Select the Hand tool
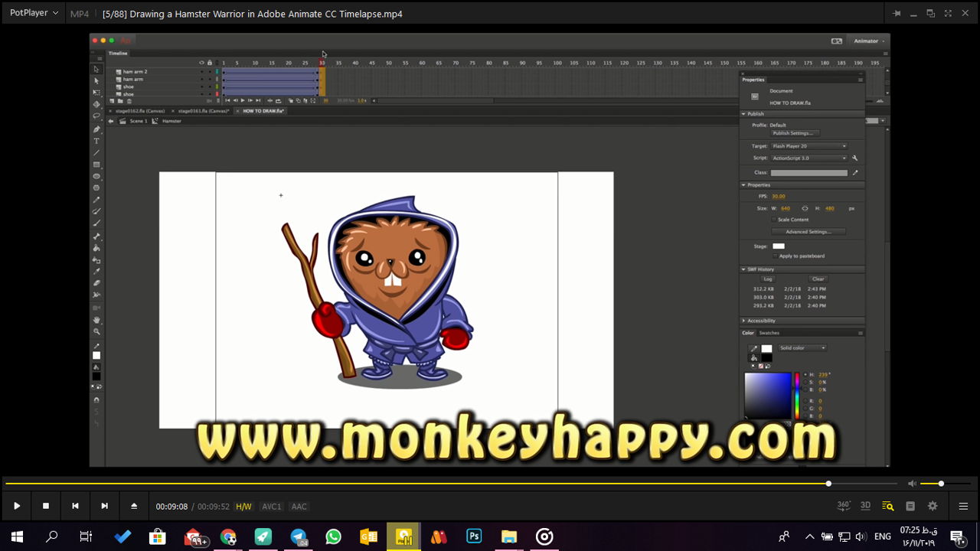The height and width of the screenshot is (551, 980). [96, 319]
